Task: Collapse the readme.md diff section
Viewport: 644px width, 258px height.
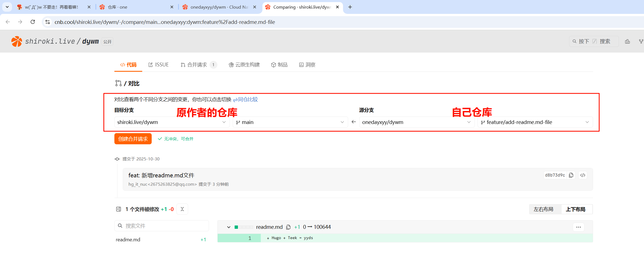Action: (229, 227)
